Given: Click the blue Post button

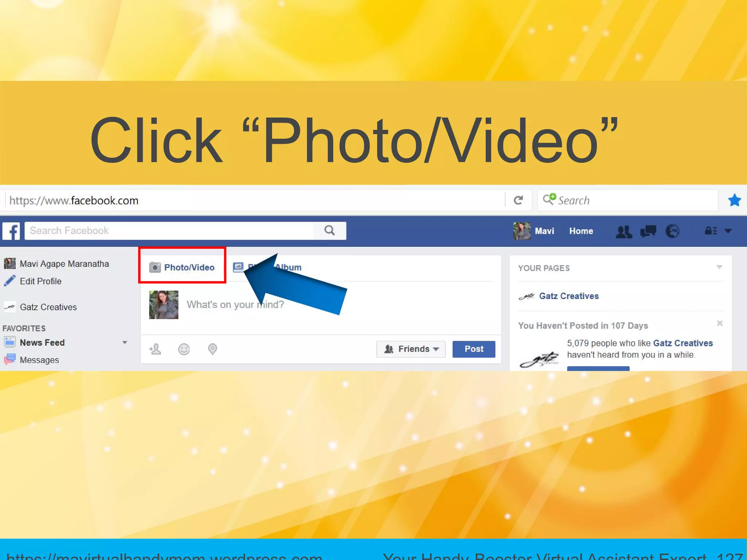Looking at the screenshot, I should point(474,349).
